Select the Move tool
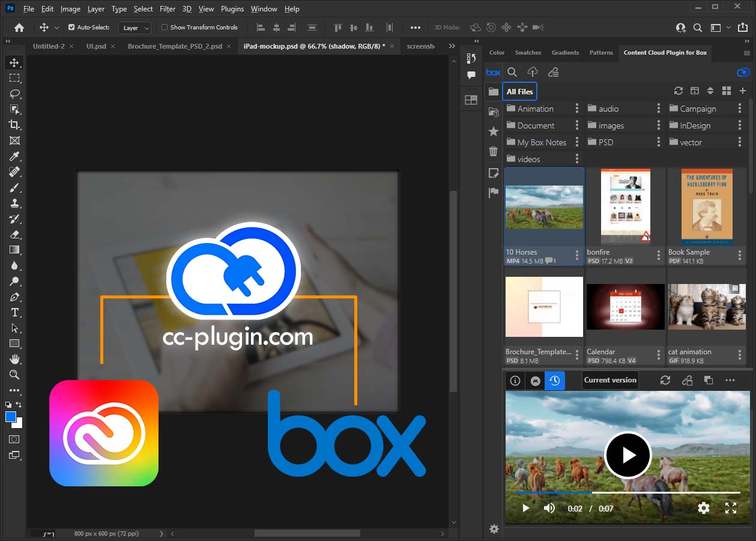The image size is (756, 541). 14,62
